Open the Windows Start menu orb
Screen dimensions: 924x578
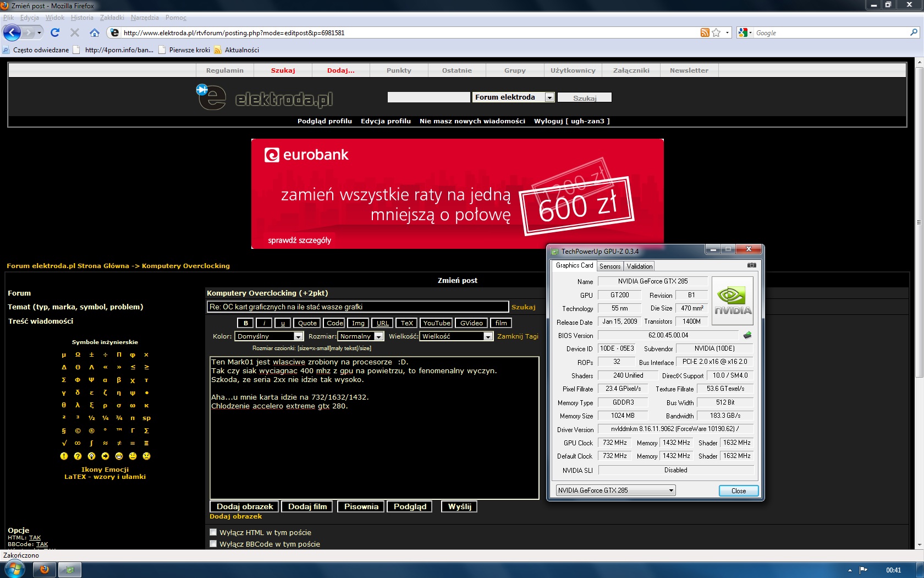click(14, 569)
